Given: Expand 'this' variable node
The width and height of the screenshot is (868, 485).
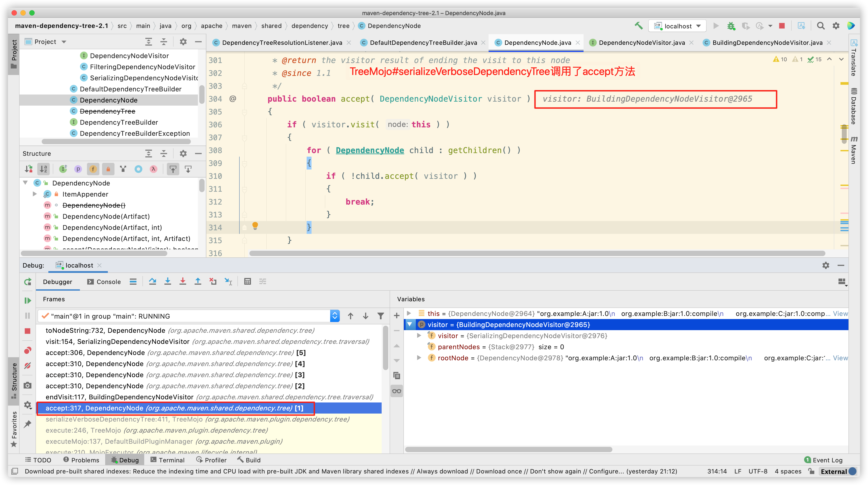Looking at the screenshot, I should 409,313.
